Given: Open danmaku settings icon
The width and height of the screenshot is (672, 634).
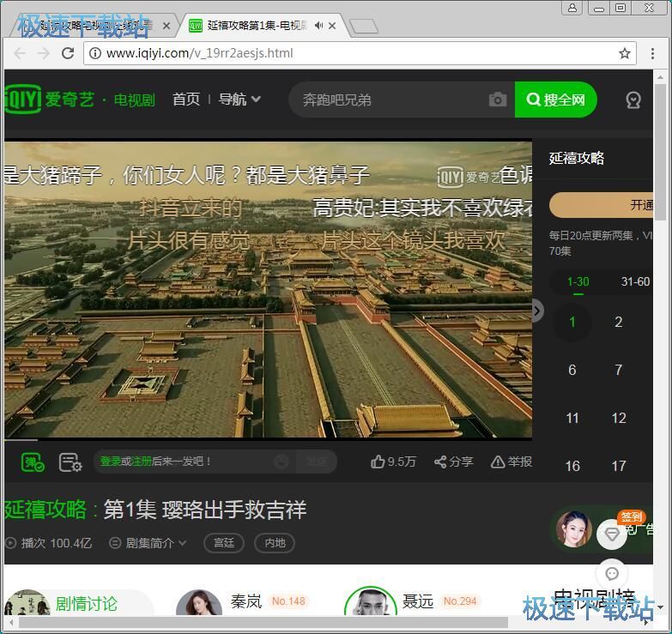Looking at the screenshot, I should point(70,462).
